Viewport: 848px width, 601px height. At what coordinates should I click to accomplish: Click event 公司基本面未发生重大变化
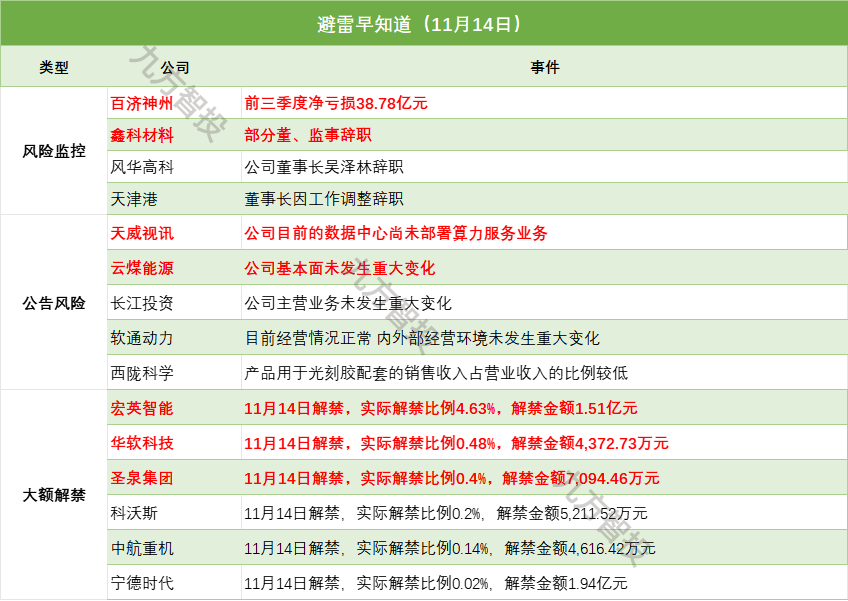pos(340,268)
